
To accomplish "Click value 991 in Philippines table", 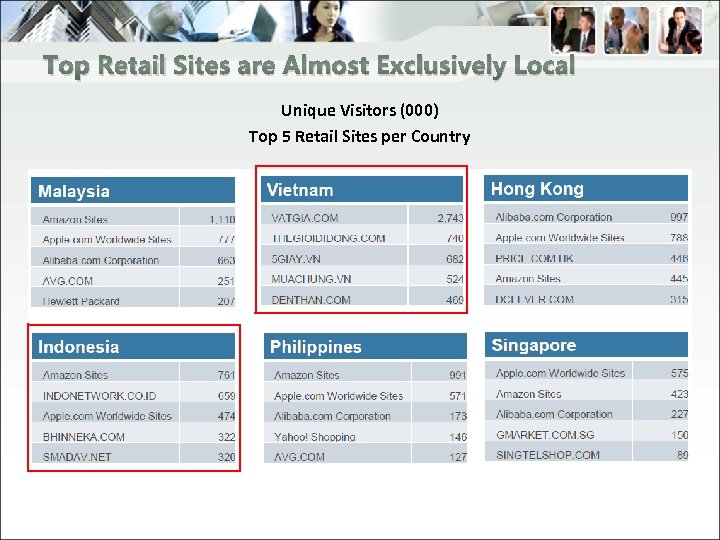I will coord(458,375).
